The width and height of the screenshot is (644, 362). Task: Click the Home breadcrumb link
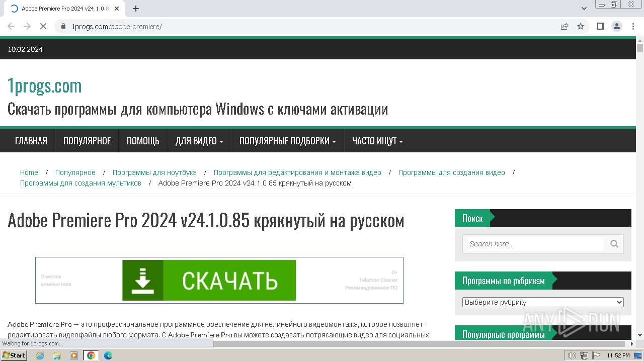point(29,172)
